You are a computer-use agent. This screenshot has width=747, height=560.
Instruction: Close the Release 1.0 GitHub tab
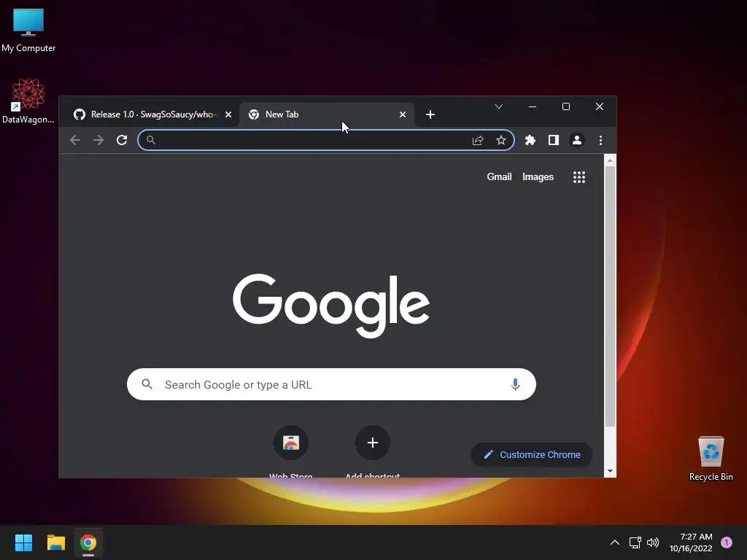228,114
